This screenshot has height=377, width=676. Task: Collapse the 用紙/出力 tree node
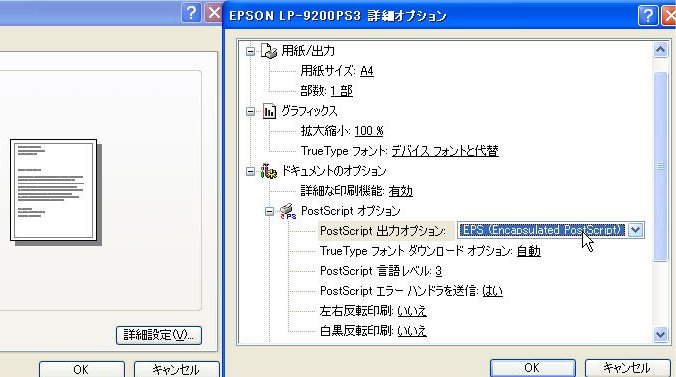[x=250, y=51]
